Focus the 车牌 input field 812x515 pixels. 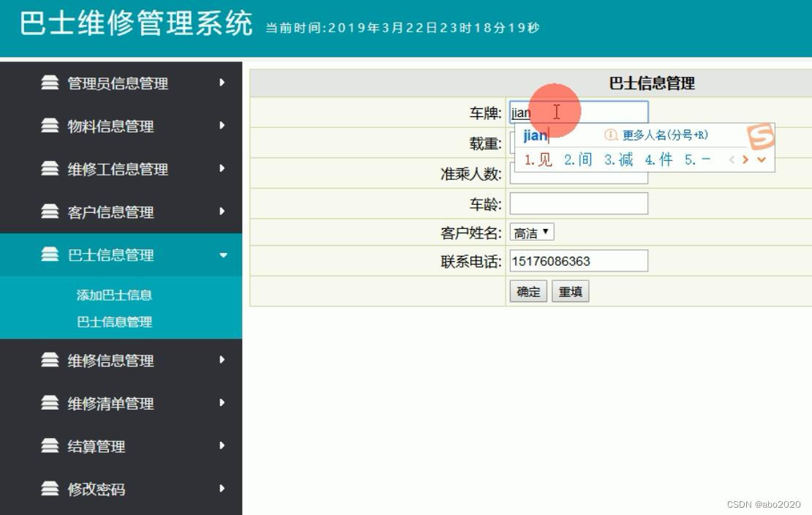click(x=579, y=113)
